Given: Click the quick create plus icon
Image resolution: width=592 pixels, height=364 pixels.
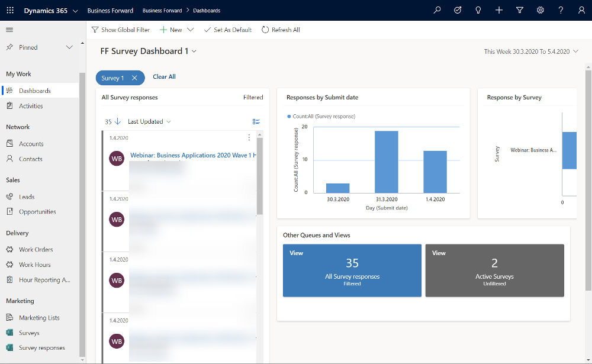Looking at the screenshot, I should coord(498,10).
